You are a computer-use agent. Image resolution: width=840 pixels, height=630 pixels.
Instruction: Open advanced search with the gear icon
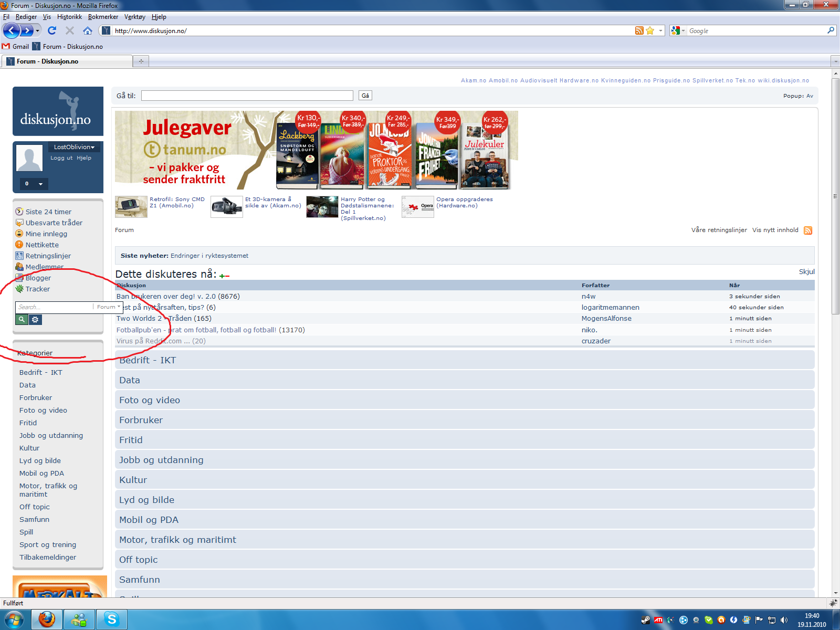pyautogui.click(x=35, y=320)
